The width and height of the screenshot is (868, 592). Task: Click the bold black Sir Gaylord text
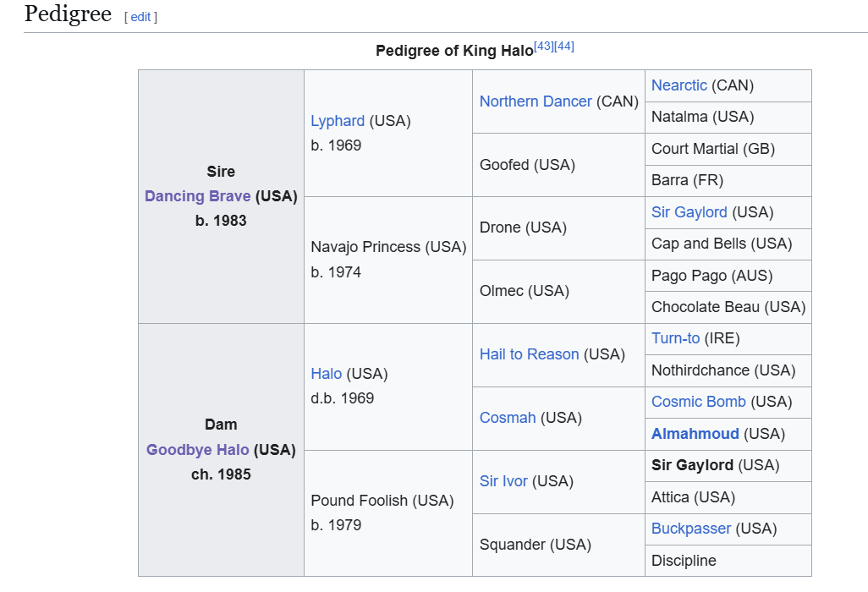(x=693, y=465)
